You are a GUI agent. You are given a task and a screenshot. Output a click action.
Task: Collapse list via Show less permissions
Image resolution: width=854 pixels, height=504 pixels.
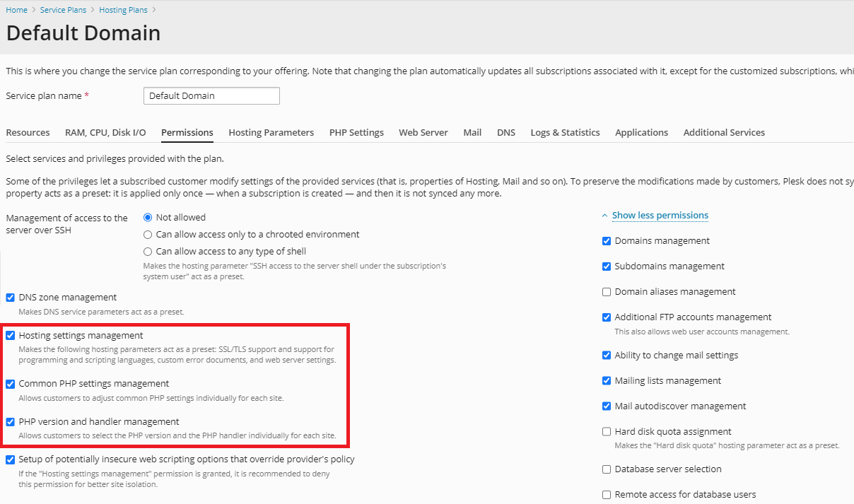point(660,216)
